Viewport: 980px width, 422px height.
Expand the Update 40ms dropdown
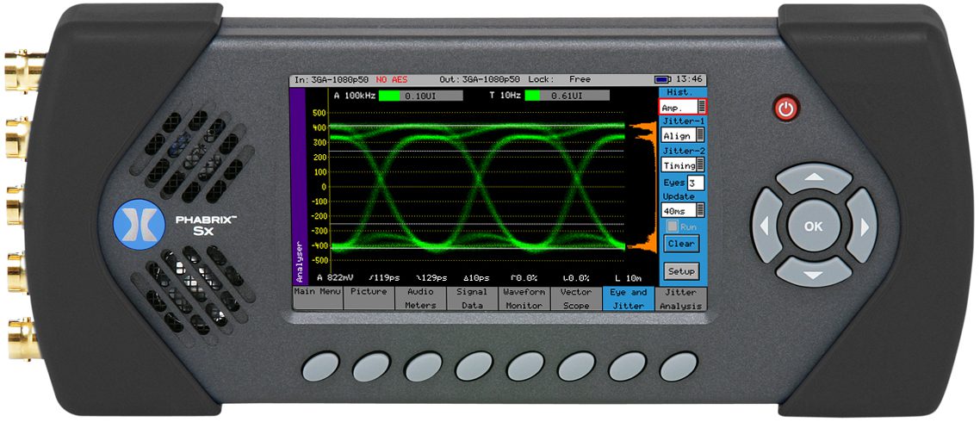pyautogui.click(x=682, y=210)
